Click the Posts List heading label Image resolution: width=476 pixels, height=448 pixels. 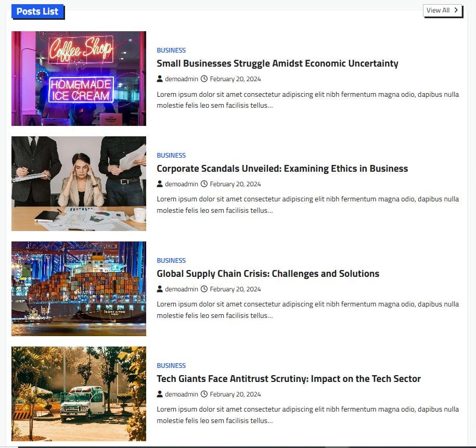(x=37, y=11)
